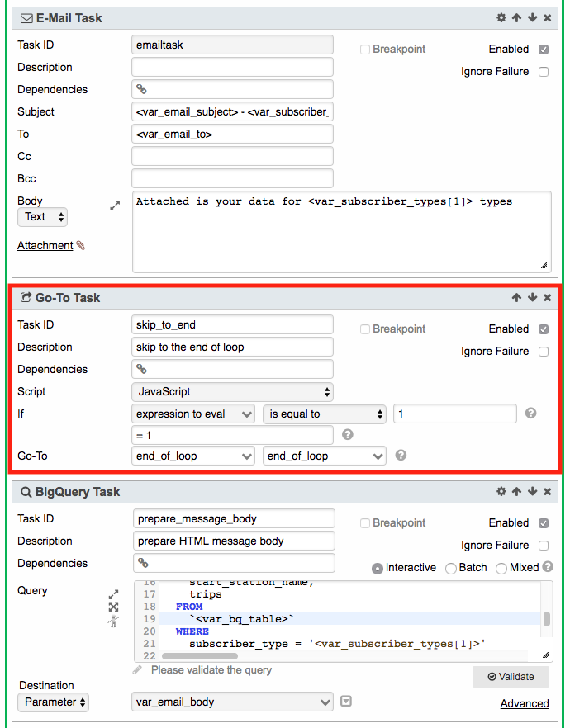Open the Body Text format selector
This screenshot has width=570, height=728.
click(x=43, y=217)
